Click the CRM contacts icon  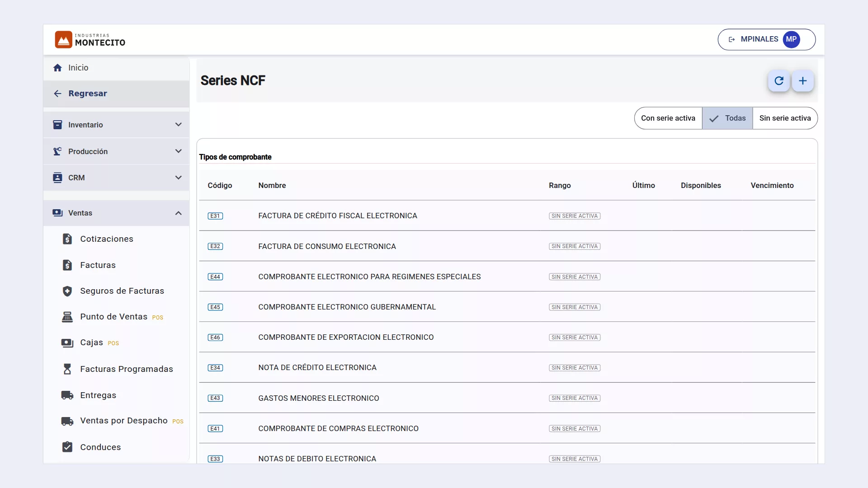point(57,178)
